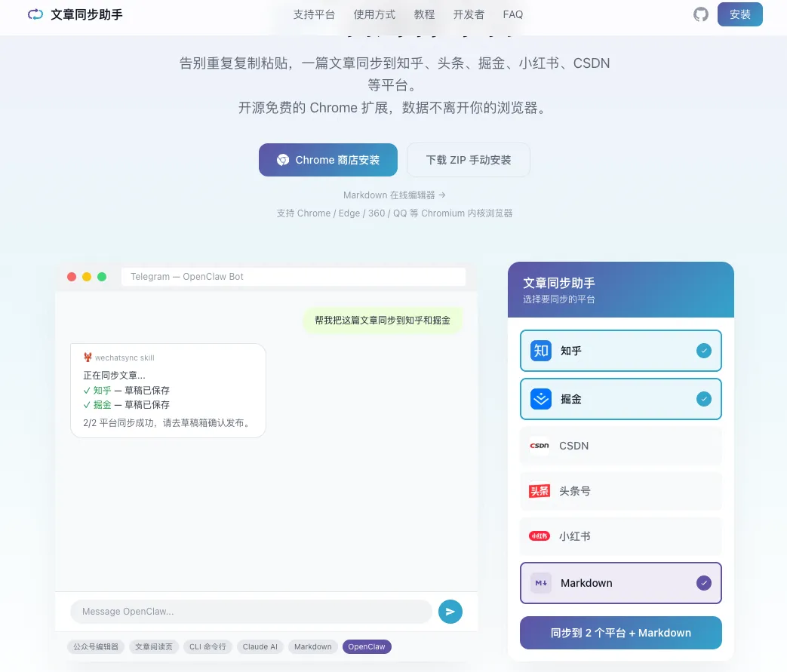The image size is (787, 672).
Task: Open 开发者 nav item
Action: coord(469,14)
